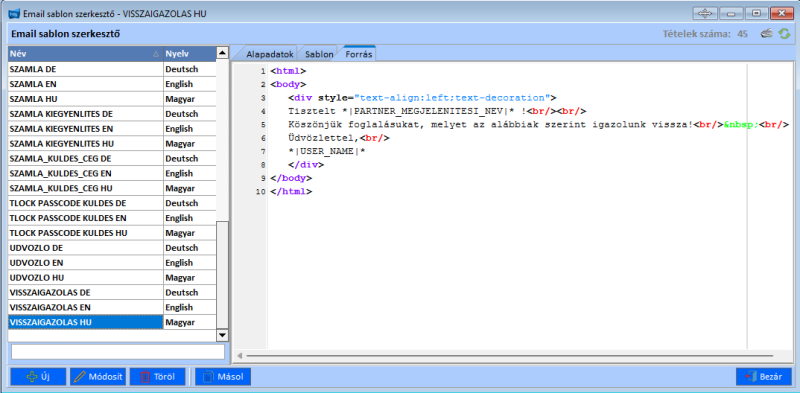Click the Nyelv column header
Image resolution: width=800 pixels, height=393 pixels.
click(189, 54)
